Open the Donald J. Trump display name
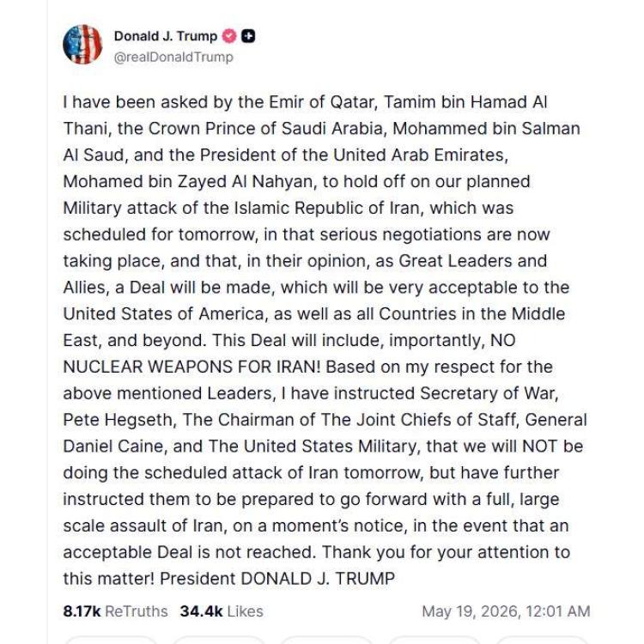The height and width of the screenshot is (644, 644). point(166,36)
